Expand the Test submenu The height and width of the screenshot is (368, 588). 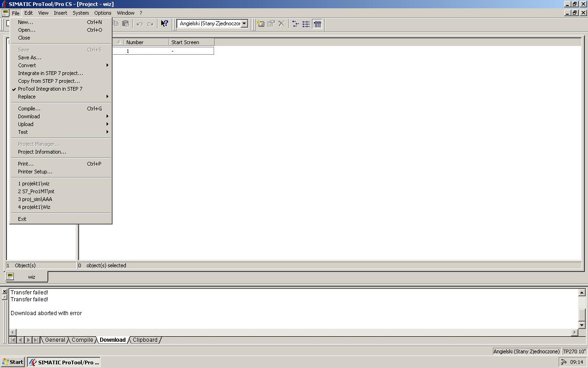[x=61, y=132]
